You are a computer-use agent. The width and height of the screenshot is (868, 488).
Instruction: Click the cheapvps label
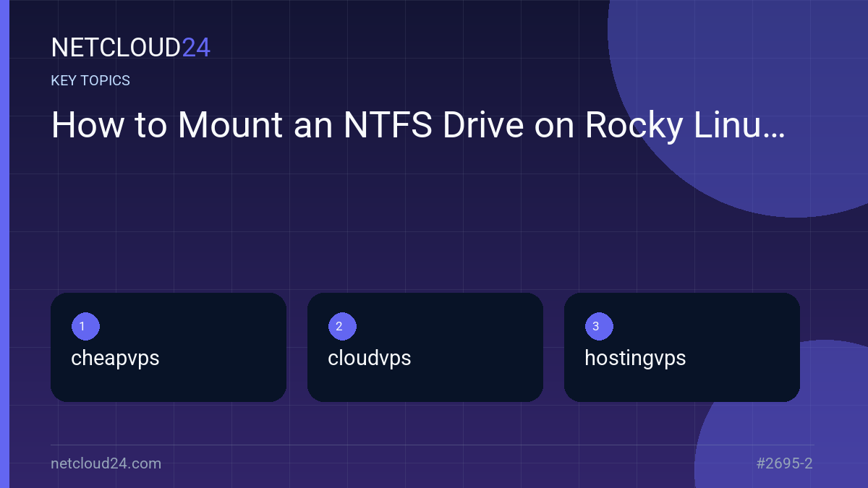[115, 359]
